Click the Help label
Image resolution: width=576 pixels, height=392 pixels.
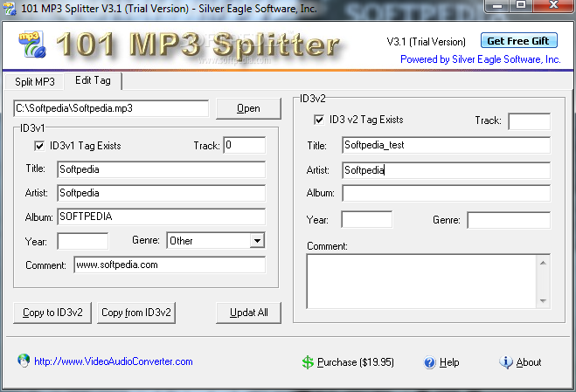(x=449, y=362)
